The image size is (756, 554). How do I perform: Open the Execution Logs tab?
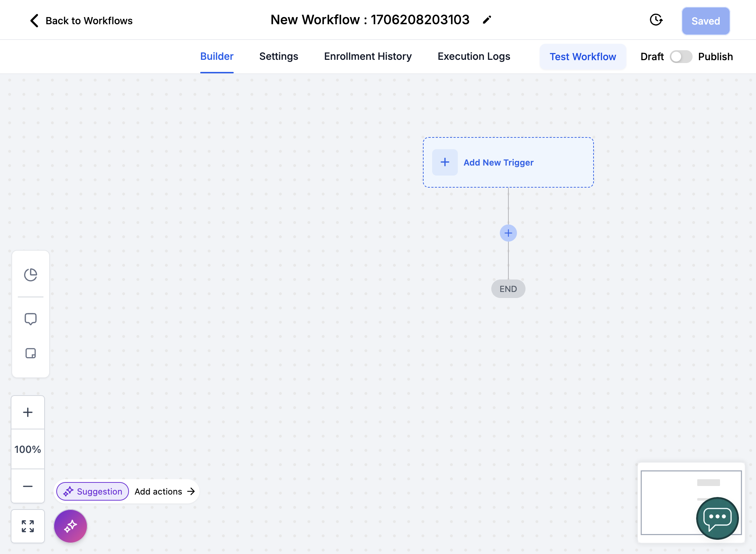click(474, 56)
